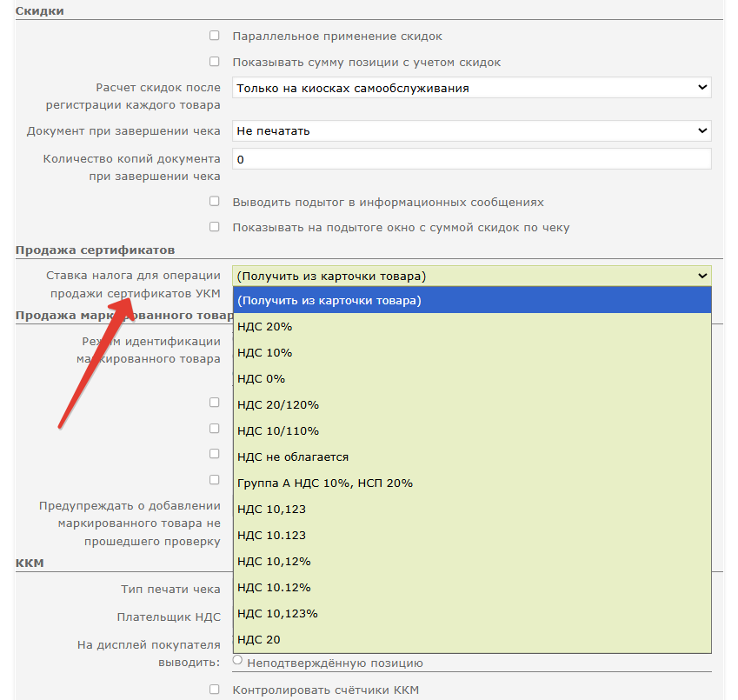The image size is (738, 700).
Task: Open the Расчет скидок после регистрации dropdown
Action: (471, 88)
